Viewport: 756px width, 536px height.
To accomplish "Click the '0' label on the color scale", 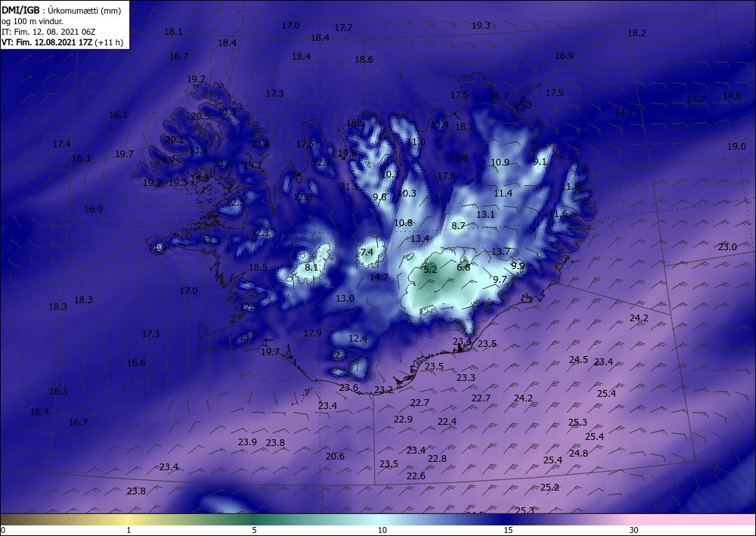I will tap(3, 530).
